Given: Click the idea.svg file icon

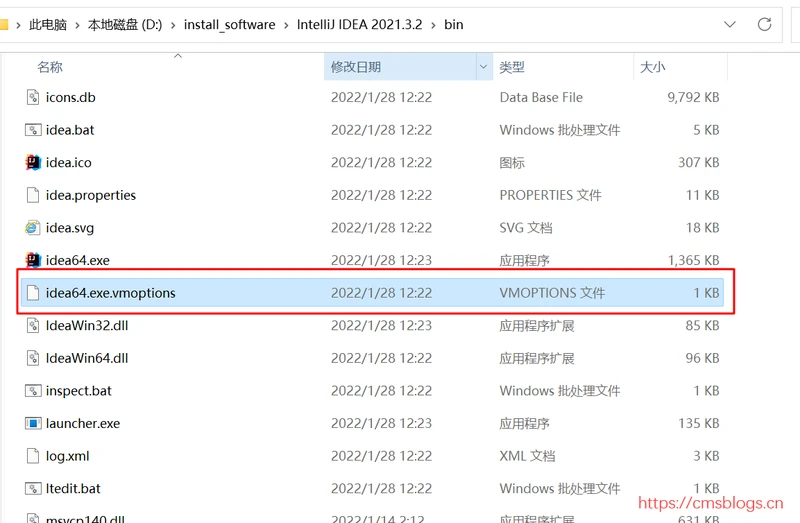Looking at the screenshot, I should [x=33, y=228].
